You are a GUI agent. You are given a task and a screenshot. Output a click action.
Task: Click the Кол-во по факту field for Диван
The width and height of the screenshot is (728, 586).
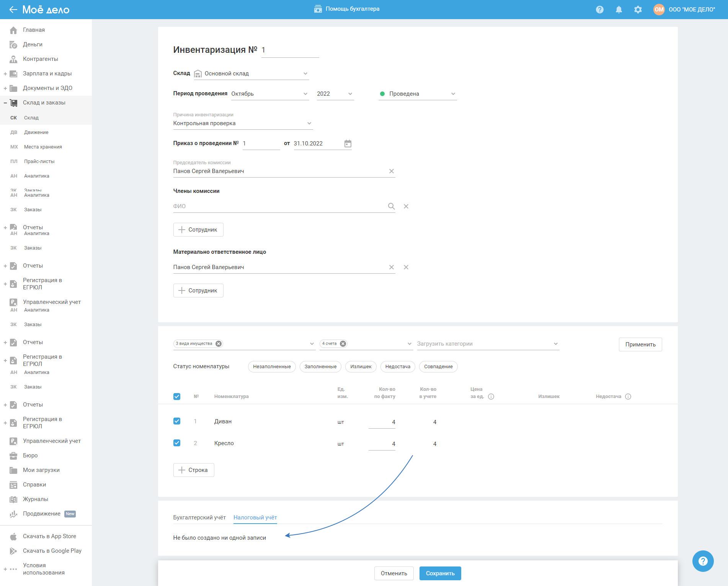(x=382, y=422)
